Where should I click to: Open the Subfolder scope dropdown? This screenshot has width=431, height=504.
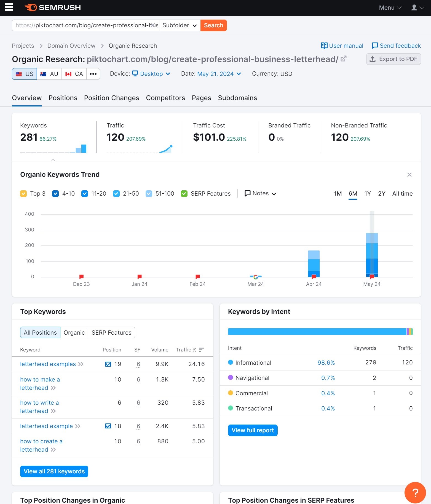click(x=180, y=25)
